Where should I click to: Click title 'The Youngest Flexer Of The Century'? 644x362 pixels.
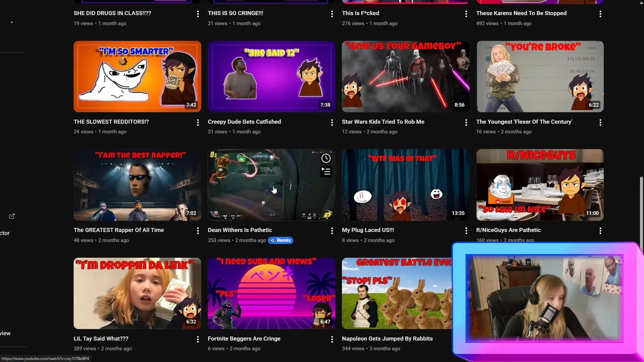(x=524, y=122)
